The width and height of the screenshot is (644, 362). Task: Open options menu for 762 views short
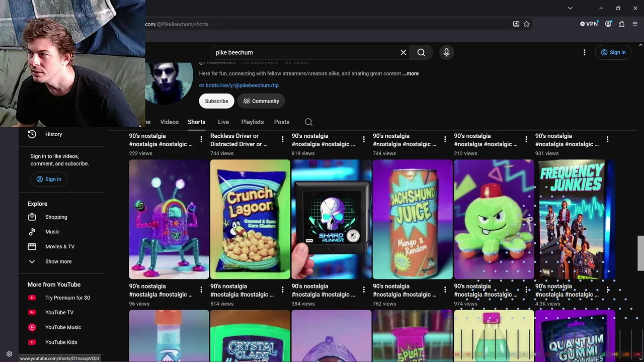pos(445,290)
